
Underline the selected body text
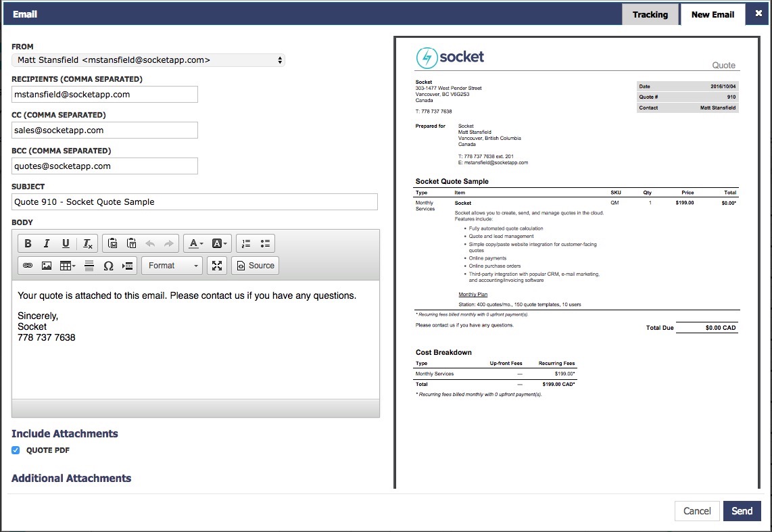(x=66, y=243)
